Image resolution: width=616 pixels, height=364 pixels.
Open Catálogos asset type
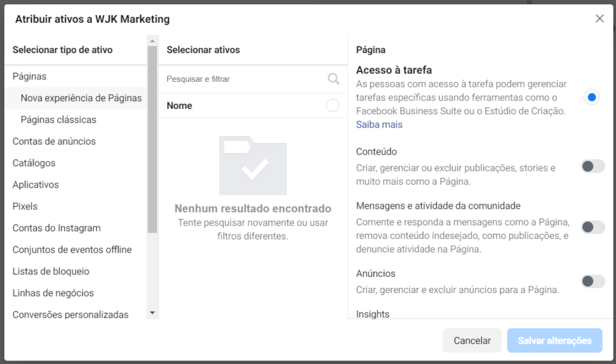point(34,163)
